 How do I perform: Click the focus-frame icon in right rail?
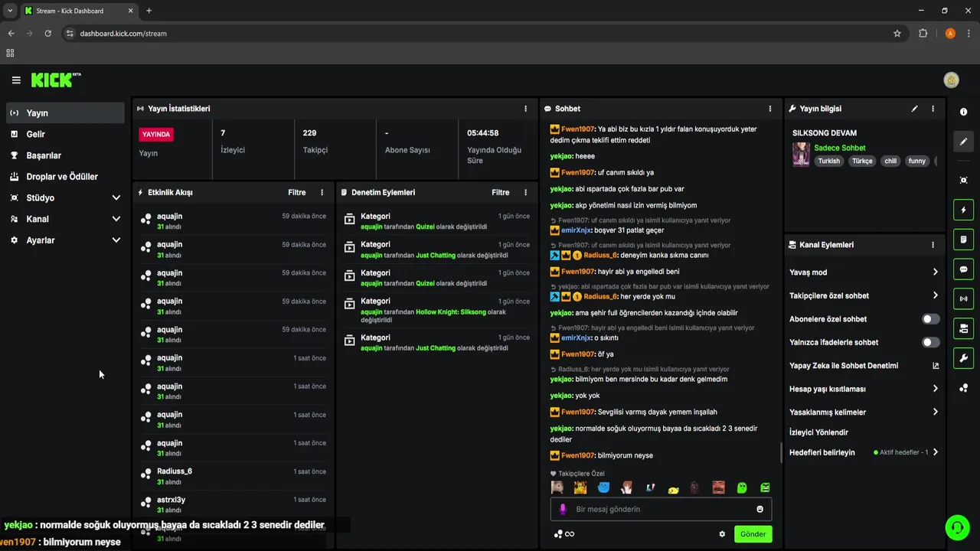point(963,180)
